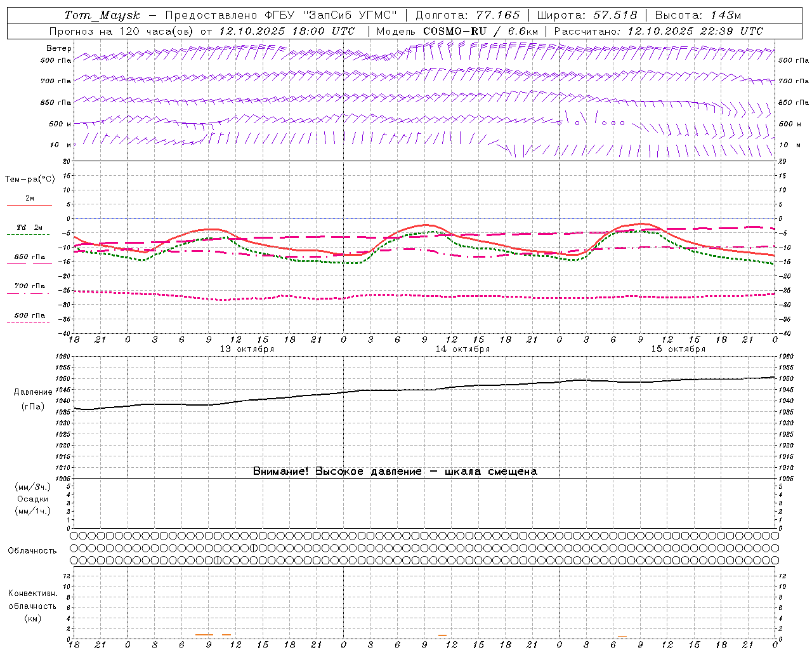Click the "Конвективн." convective cloud label
The image size is (812, 650).
pos(32,594)
